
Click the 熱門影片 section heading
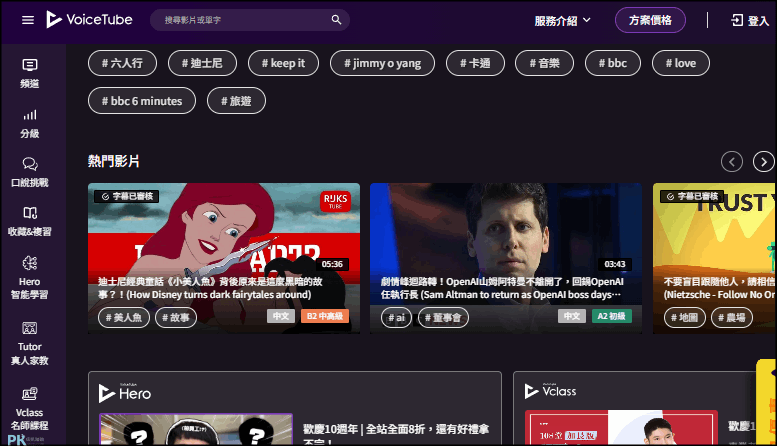tap(113, 161)
